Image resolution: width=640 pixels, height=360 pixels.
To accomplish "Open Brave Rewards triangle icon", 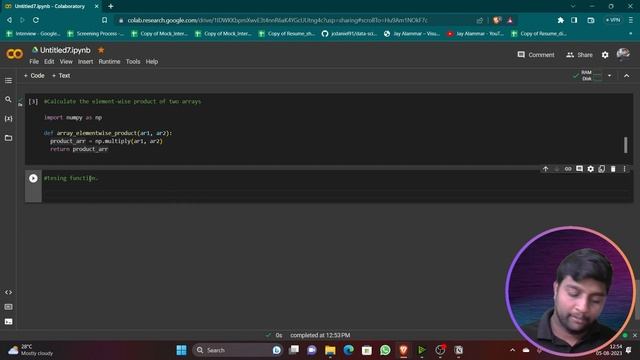I will click(510, 20).
